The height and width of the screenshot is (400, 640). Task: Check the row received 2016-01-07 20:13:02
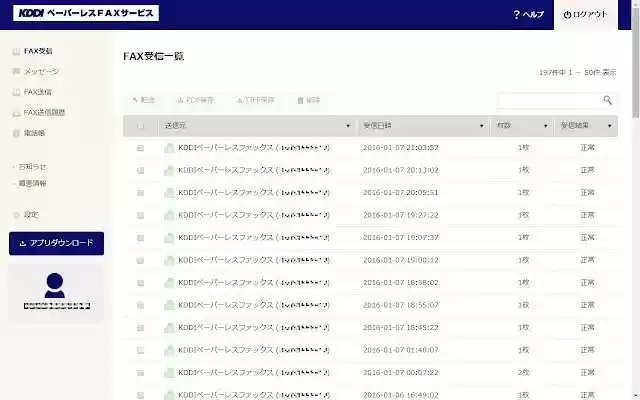(x=140, y=170)
